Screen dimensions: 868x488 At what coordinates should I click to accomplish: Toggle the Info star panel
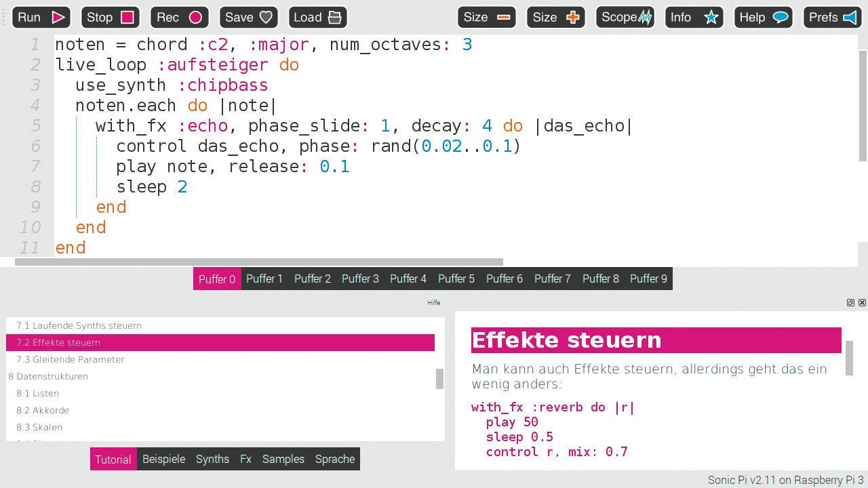tap(694, 18)
